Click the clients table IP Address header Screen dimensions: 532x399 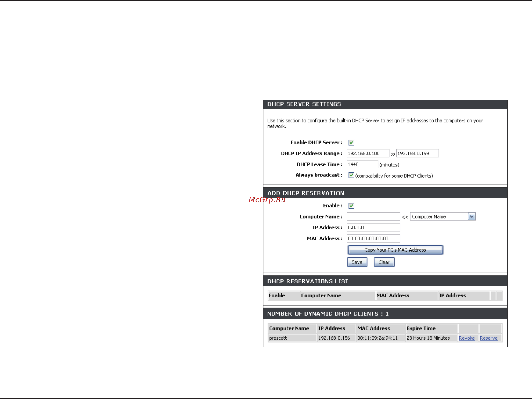(x=336, y=328)
